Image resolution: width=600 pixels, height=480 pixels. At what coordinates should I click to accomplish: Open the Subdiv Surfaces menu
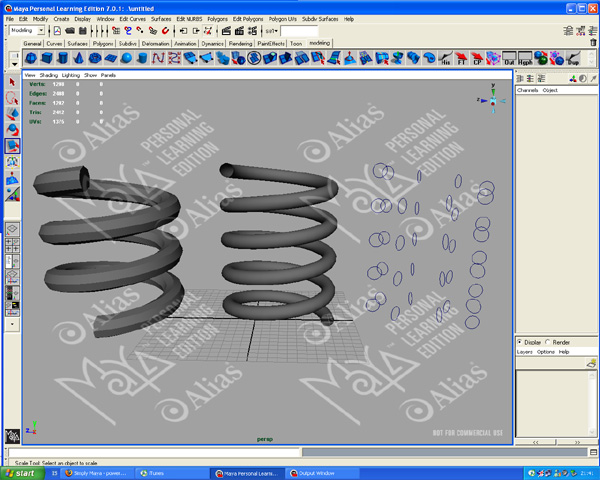(x=320, y=19)
